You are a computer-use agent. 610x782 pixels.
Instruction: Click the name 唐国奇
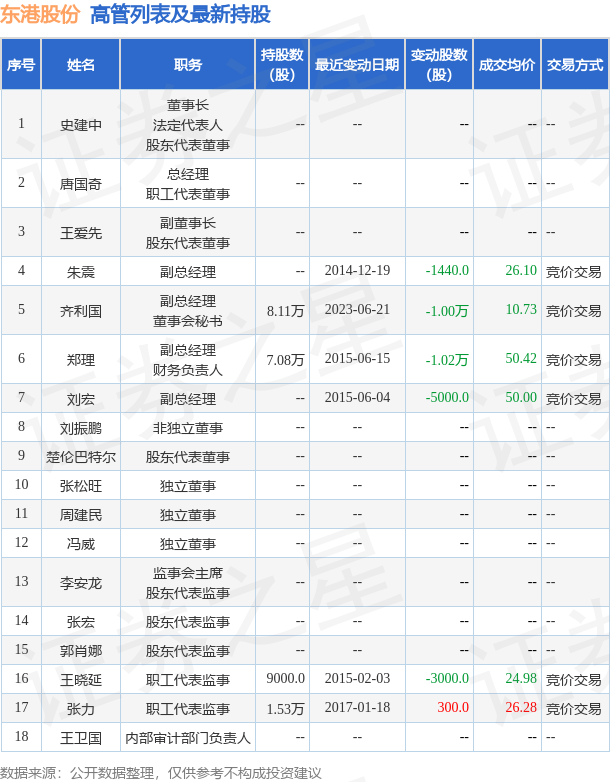pyautogui.click(x=81, y=184)
